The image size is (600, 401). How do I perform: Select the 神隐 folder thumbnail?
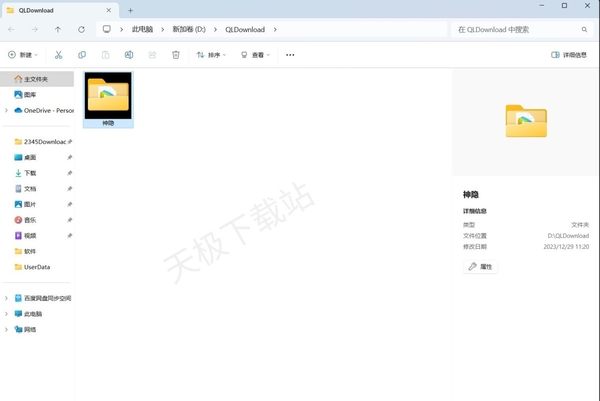(x=108, y=99)
